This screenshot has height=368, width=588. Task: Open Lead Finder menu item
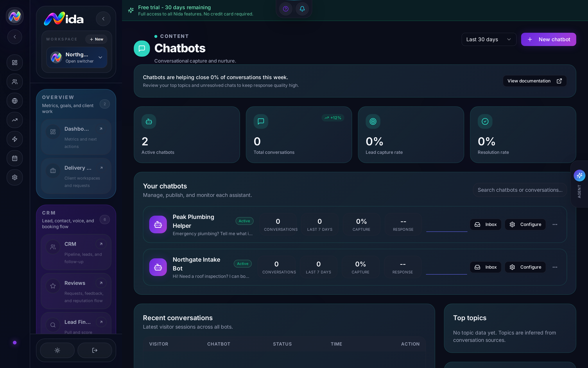point(76,323)
